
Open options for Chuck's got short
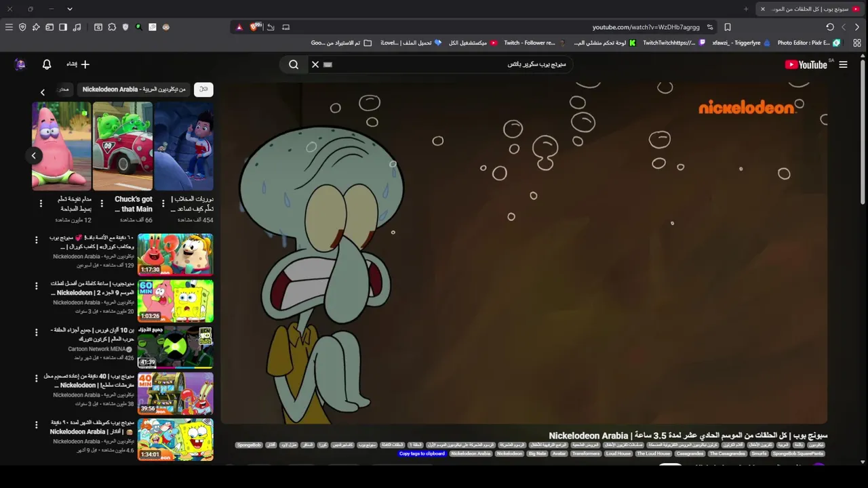[102, 203]
